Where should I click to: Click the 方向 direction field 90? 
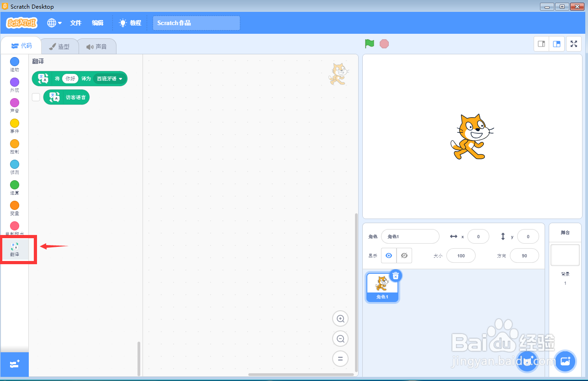click(524, 256)
